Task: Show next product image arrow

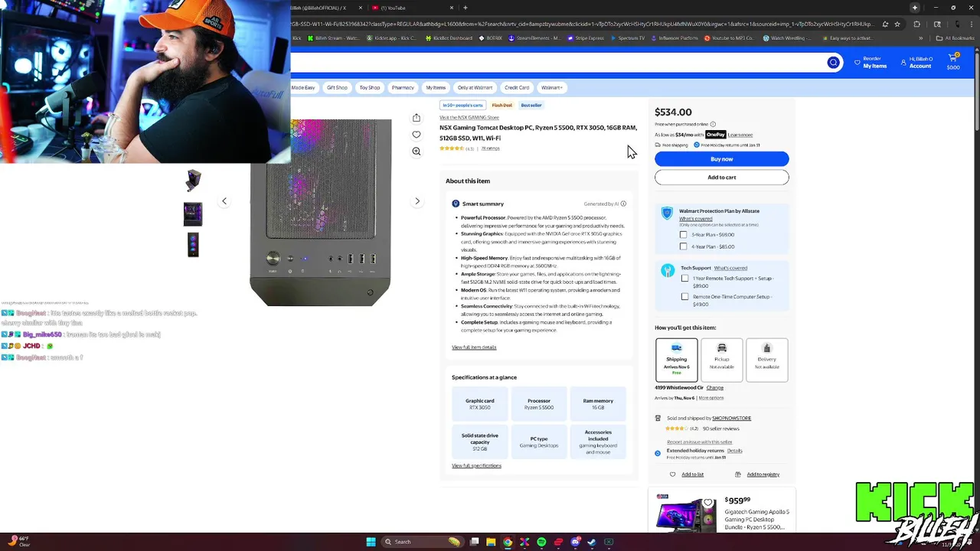Action: pos(417,201)
